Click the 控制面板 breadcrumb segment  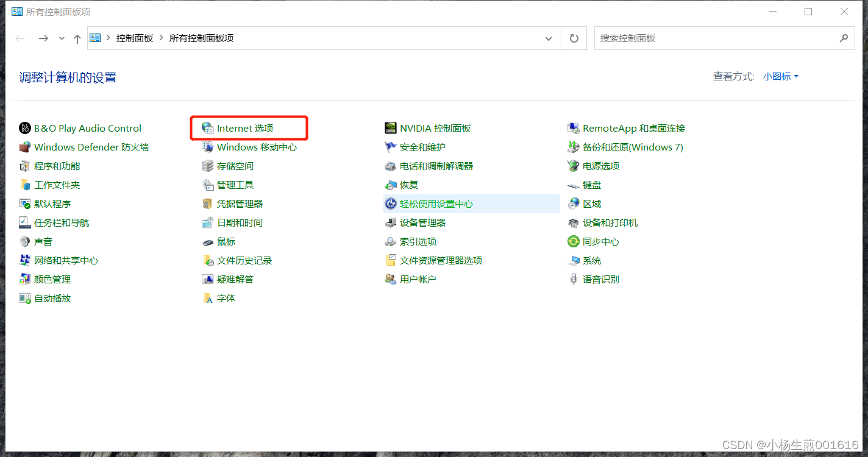pos(135,38)
